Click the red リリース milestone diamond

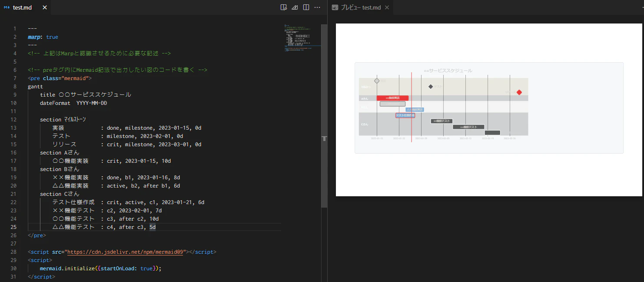click(x=519, y=92)
